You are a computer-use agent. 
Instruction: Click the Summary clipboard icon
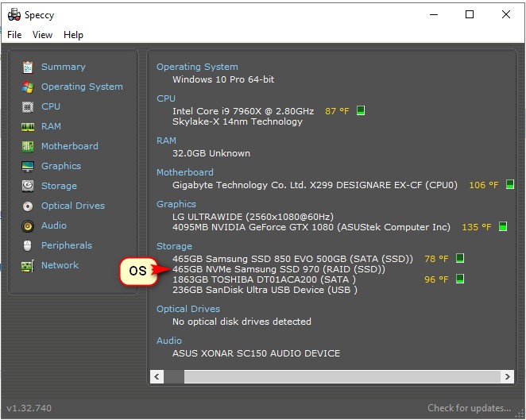28,67
